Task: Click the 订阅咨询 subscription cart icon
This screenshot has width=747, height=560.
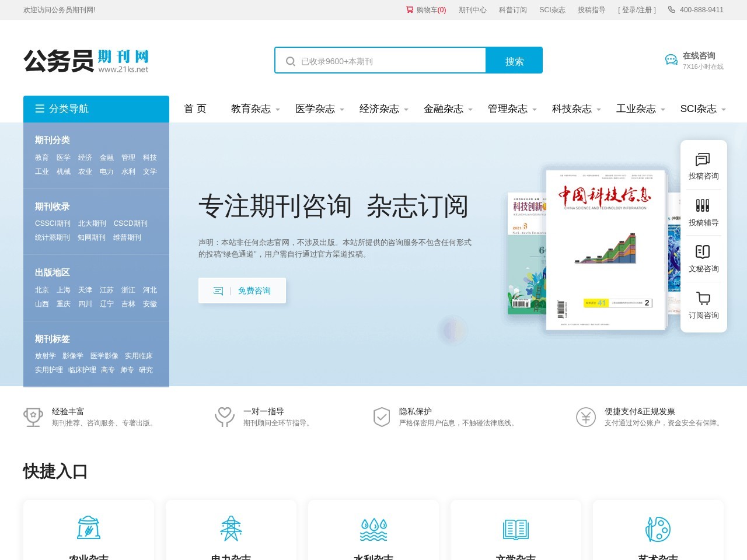Action: point(703,299)
